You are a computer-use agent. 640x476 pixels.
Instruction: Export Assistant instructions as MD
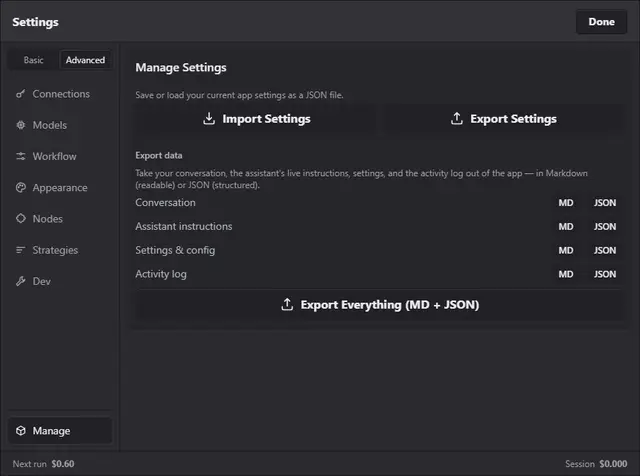[566, 227]
